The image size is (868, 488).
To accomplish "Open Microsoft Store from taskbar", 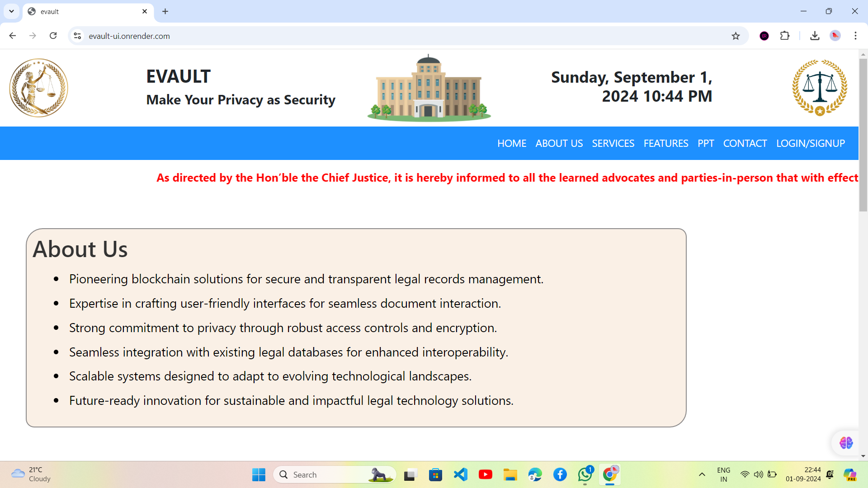I will (x=435, y=474).
